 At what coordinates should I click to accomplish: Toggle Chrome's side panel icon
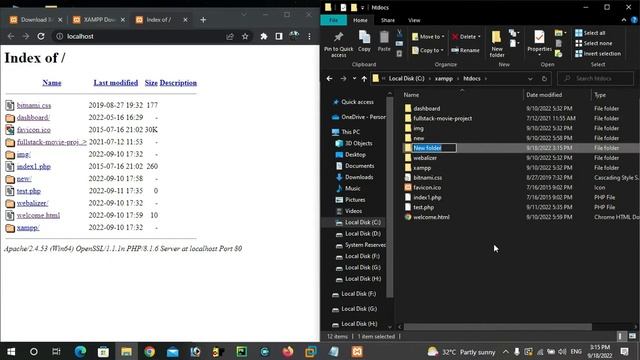(279, 36)
